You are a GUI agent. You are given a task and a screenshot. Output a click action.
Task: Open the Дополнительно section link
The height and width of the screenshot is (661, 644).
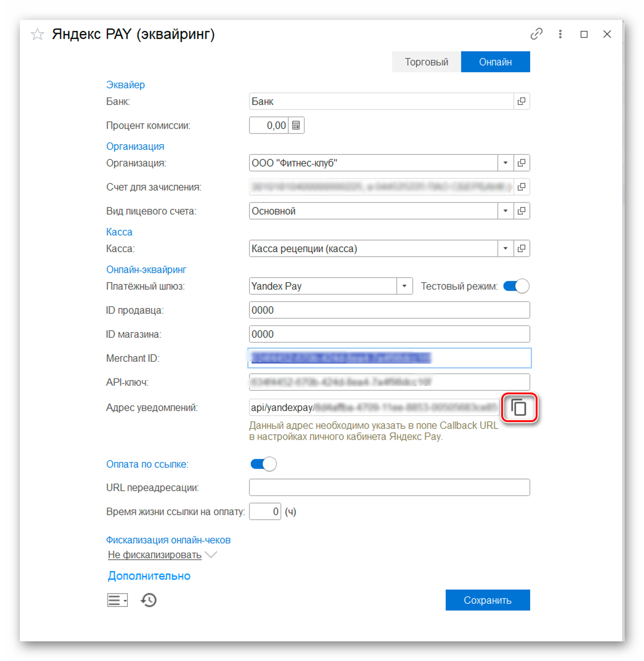(x=149, y=575)
